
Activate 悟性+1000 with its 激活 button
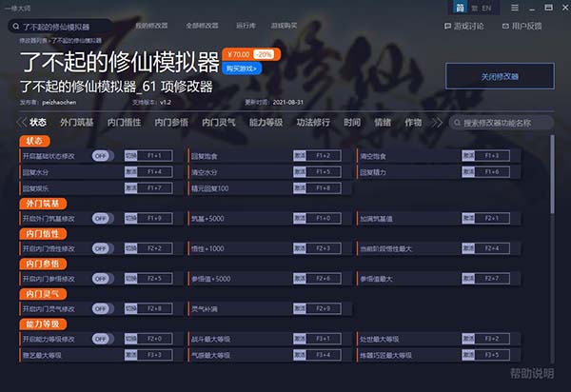pos(300,248)
